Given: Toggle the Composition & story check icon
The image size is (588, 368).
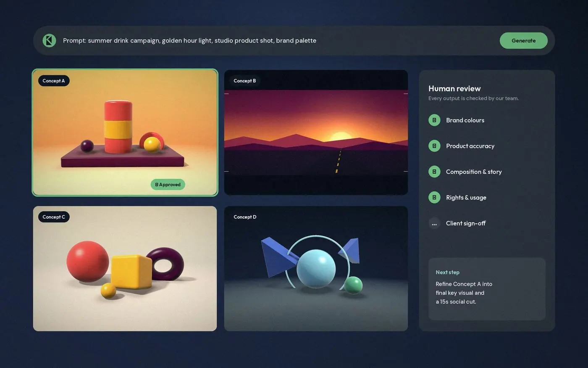Looking at the screenshot, I should pos(434,172).
